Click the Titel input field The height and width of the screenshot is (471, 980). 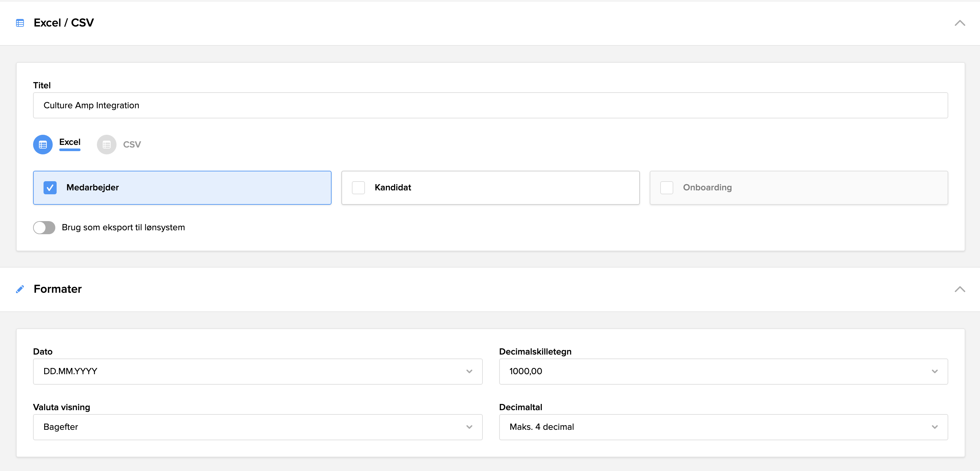pos(490,105)
